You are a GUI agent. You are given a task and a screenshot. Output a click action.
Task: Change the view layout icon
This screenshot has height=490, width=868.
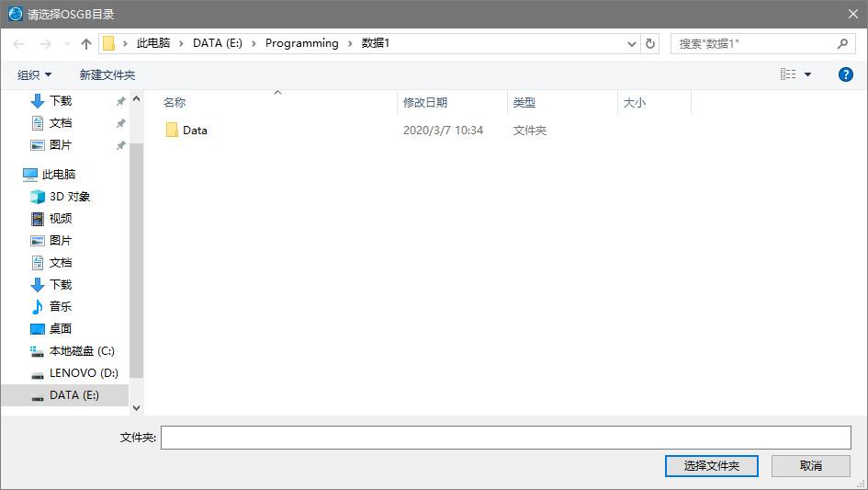[x=788, y=74]
